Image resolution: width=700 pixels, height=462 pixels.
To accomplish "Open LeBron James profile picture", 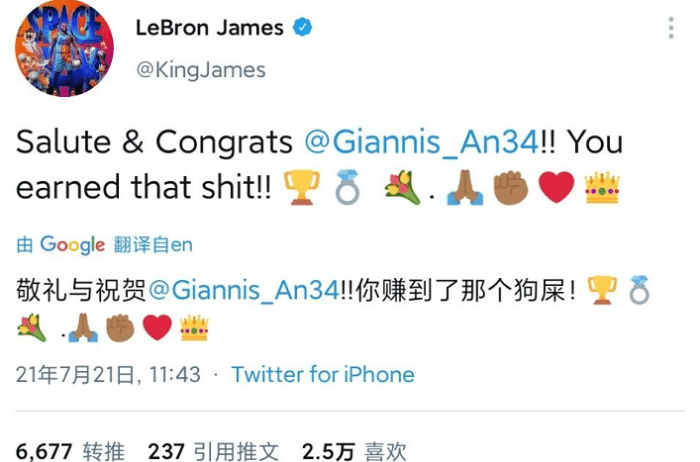I will 64,47.
